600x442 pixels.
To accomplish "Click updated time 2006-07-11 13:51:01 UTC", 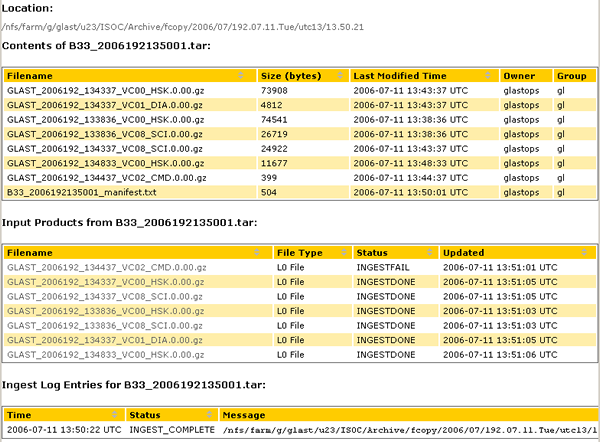I will [x=501, y=267].
